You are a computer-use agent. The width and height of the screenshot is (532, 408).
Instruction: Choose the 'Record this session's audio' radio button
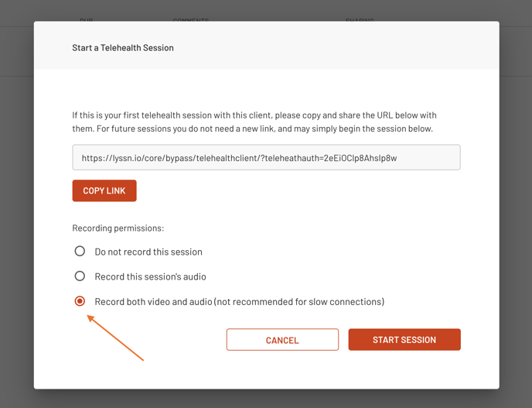click(80, 276)
